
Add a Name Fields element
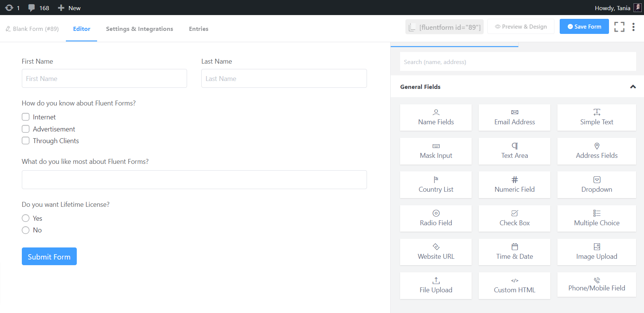click(436, 118)
